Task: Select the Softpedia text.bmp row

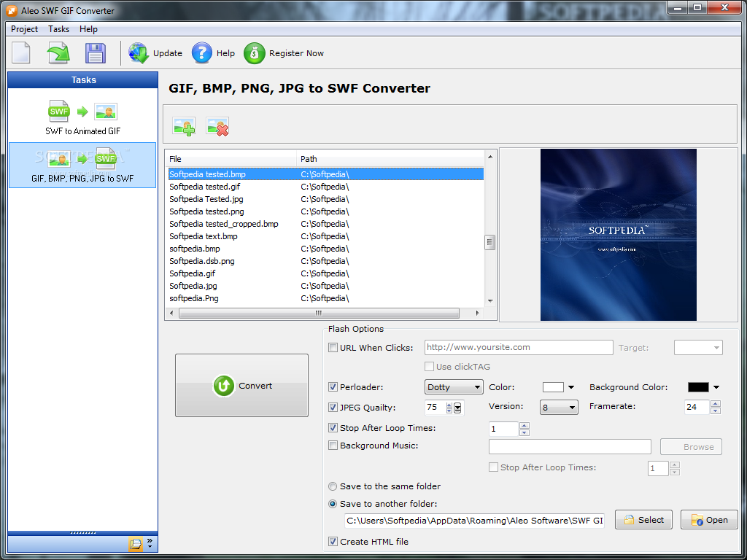Action: tap(326, 236)
